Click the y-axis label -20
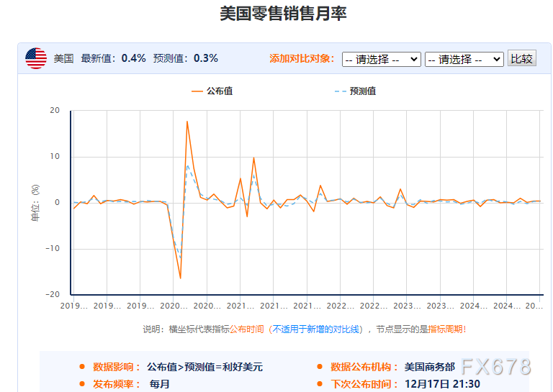This screenshot has height=392, width=553. pos(53,294)
